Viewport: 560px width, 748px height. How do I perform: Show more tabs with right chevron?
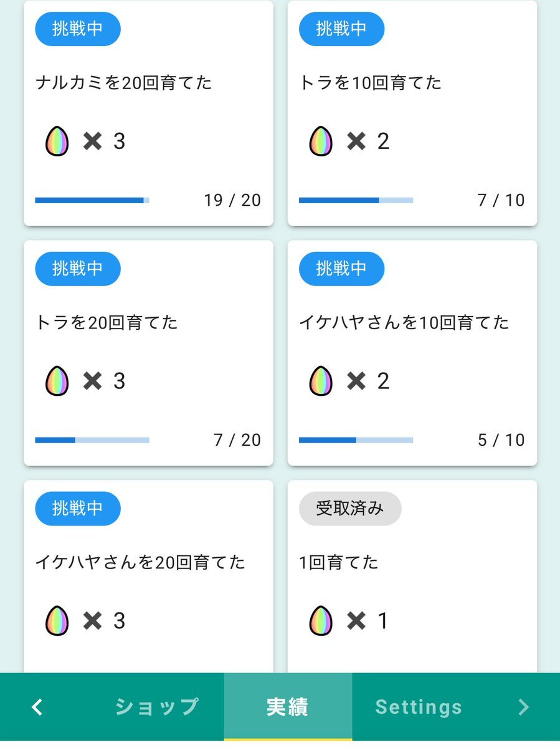pos(523,707)
